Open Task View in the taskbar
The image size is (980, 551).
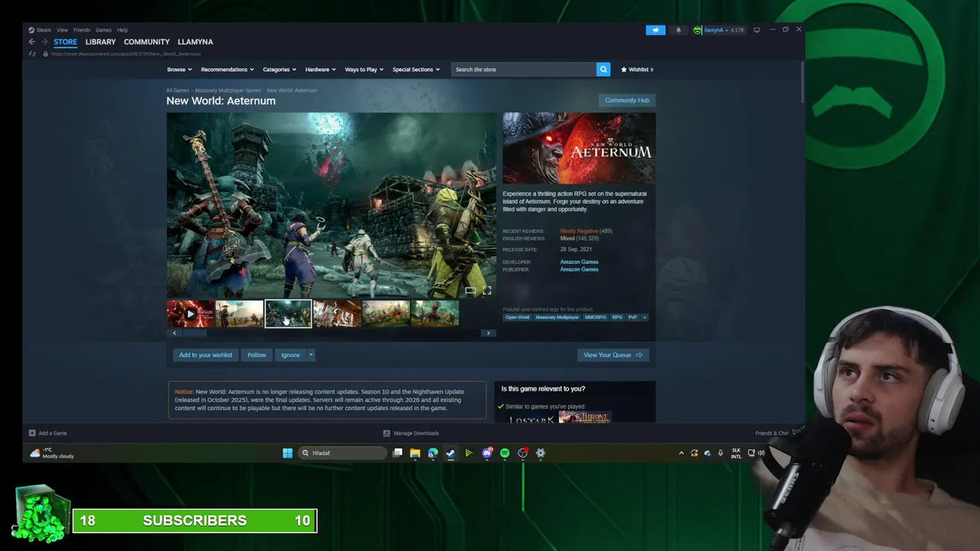click(x=397, y=453)
